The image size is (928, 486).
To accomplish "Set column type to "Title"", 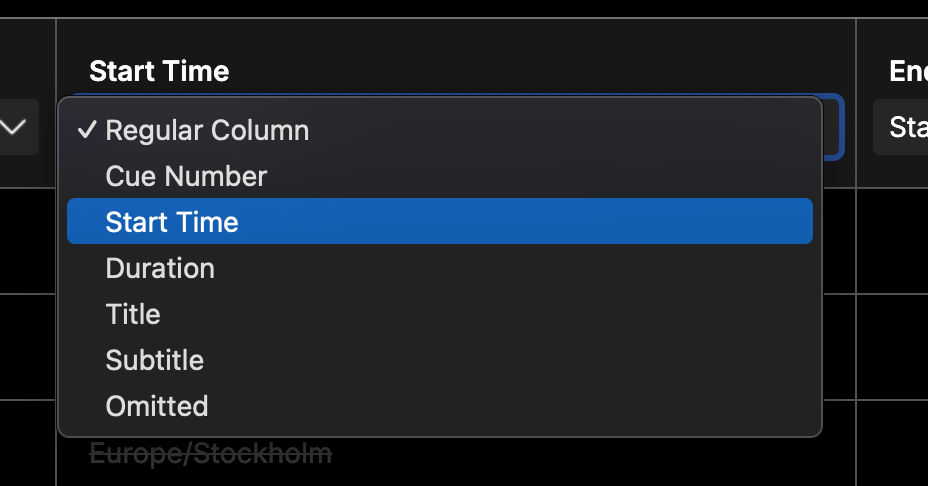I will click(x=133, y=314).
